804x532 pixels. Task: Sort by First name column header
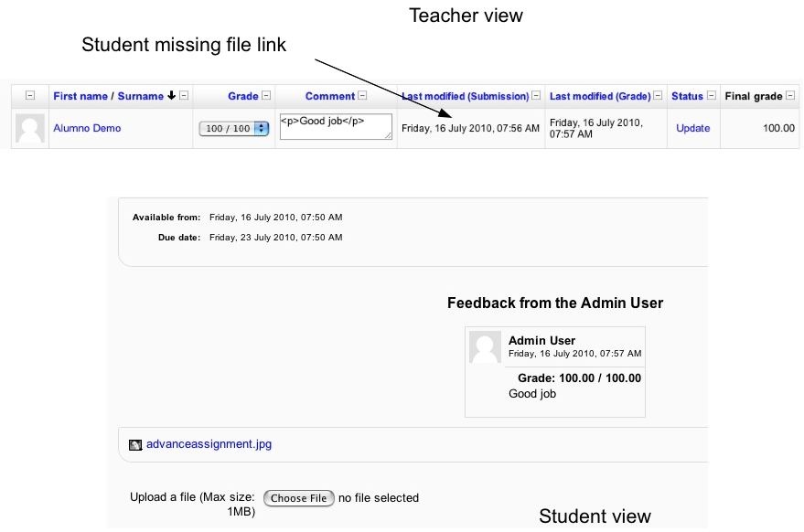pyautogui.click(x=80, y=96)
